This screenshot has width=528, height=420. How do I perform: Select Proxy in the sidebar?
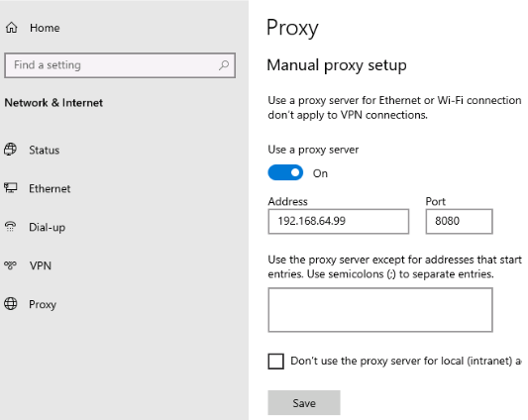tap(43, 304)
